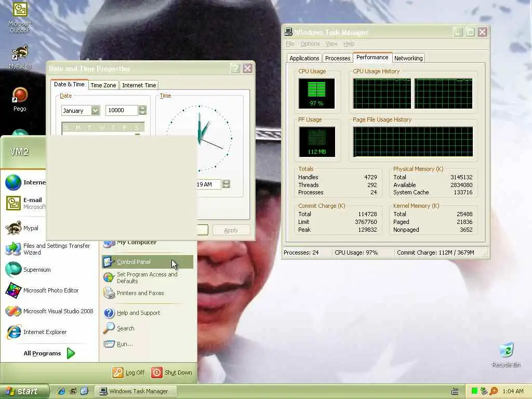Open MyPal 68 desktop shortcut

point(20,56)
